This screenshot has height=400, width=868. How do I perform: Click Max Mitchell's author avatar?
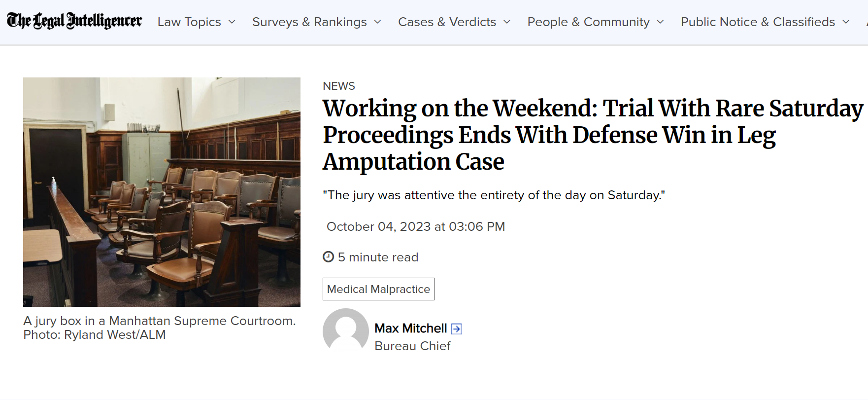click(x=345, y=330)
